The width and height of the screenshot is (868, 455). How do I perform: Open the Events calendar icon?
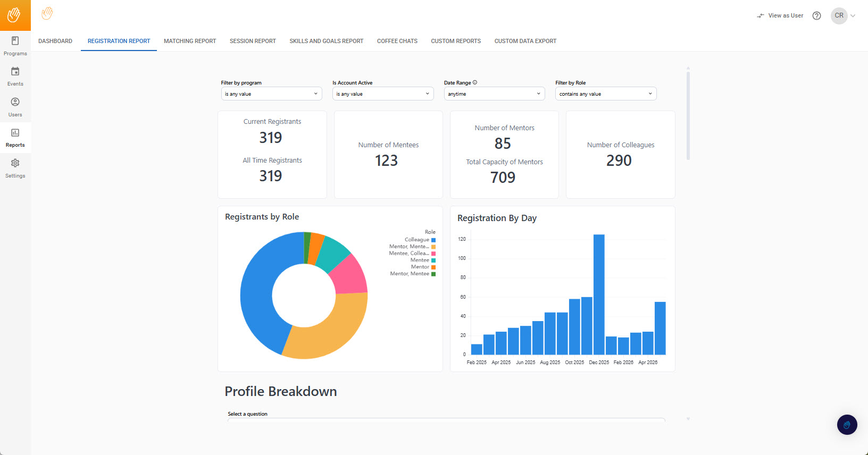coord(15,71)
